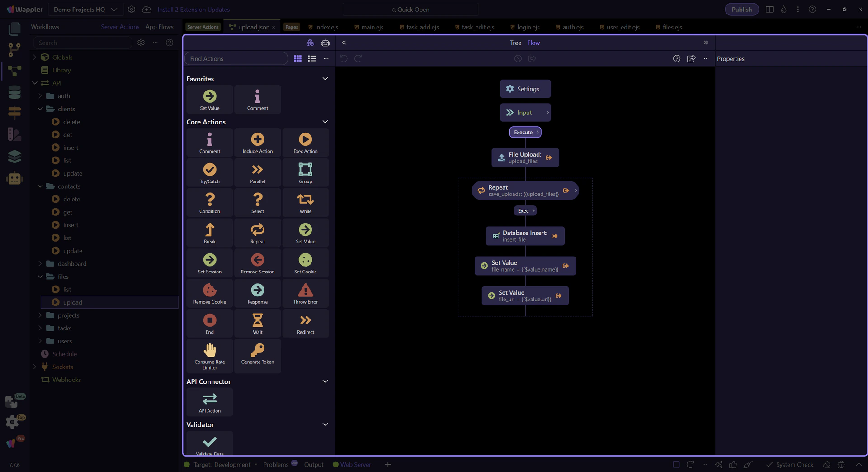Viewport: 868px width, 472px height.
Task: Click the Find Actions search field
Action: coord(236,58)
